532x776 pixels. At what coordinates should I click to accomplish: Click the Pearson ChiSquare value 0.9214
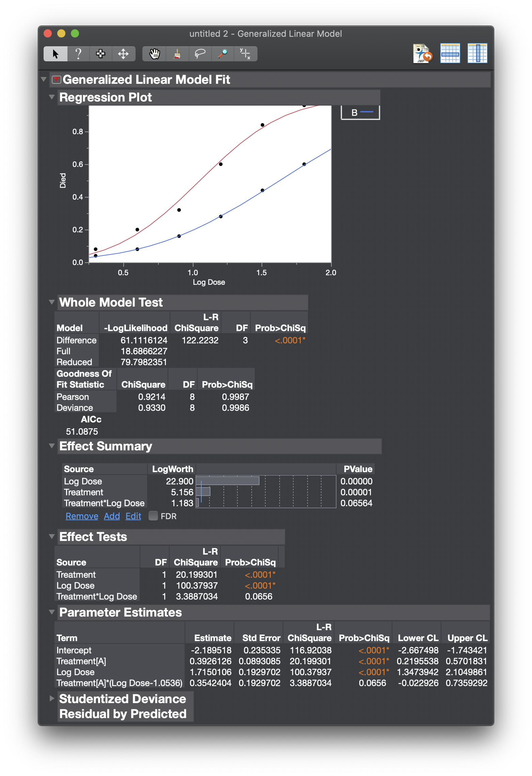coord(152,397)
